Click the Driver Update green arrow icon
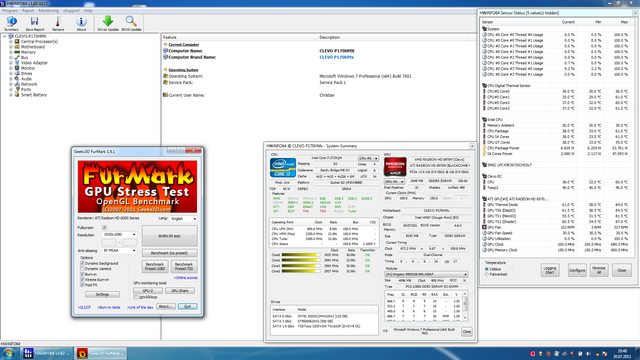This screenshot has width=640, height=360. [108, 23]
